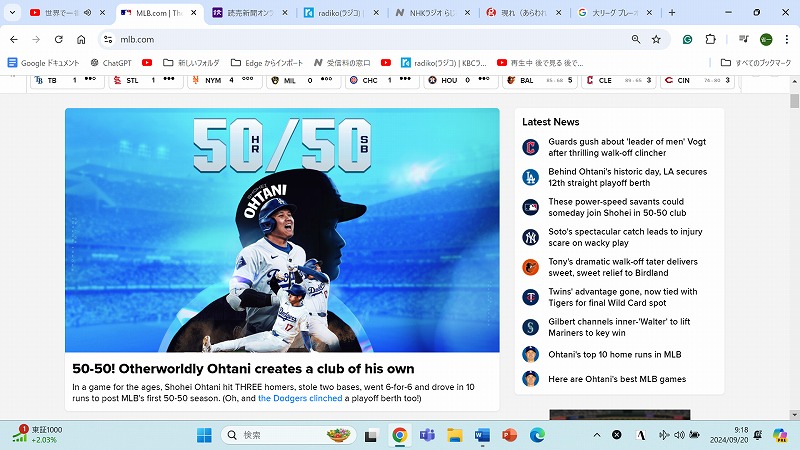800x450 pixels.
Task: Open the Chrome three-dot menu
Action: [x=787, y=39]
